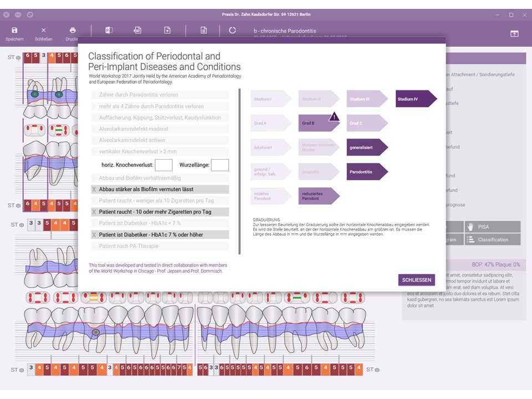Image resolution: width=532 pixels, height=399 pixels.
Task: Click the Wurzellänge input field
Action: point(219,165)
